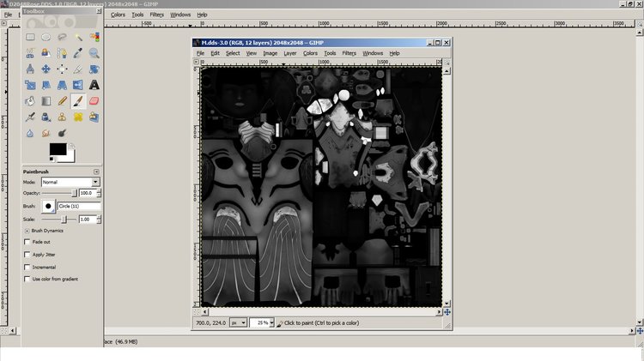This screenshot has height=361, width=644.
Task: Click the black foreground color swatch
Action: point(58,149)
